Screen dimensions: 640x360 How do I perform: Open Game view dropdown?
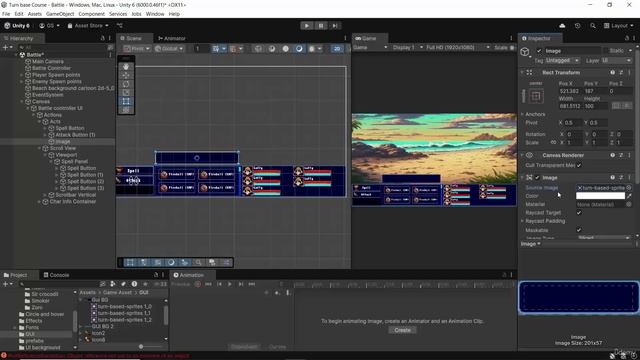click(x=370, y=48)
